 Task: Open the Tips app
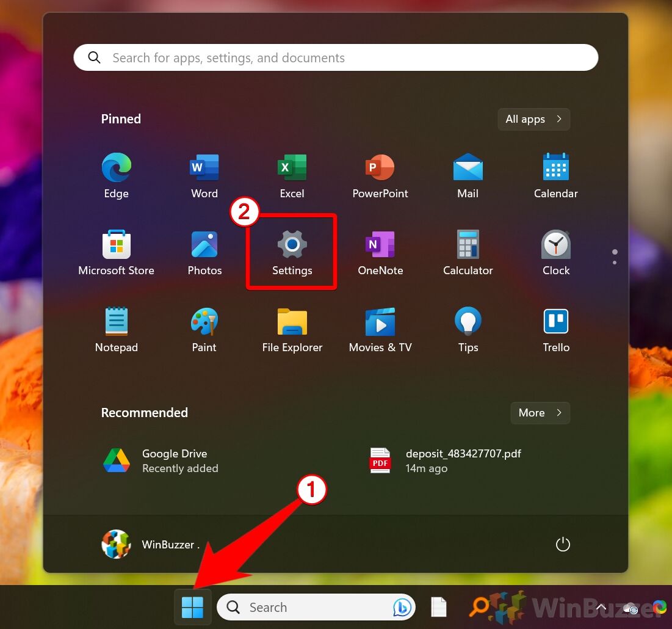pyautogui.click(x=468, y=329)
